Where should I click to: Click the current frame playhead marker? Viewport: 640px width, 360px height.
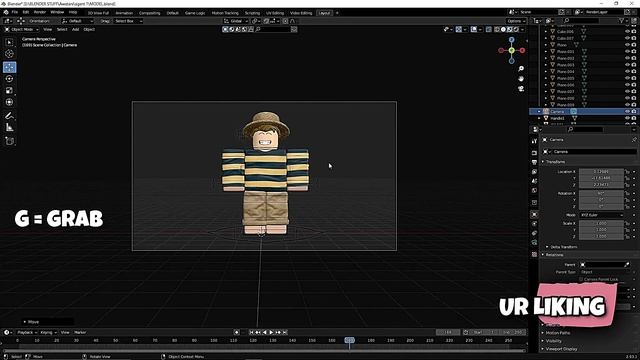tap(349, 340)
